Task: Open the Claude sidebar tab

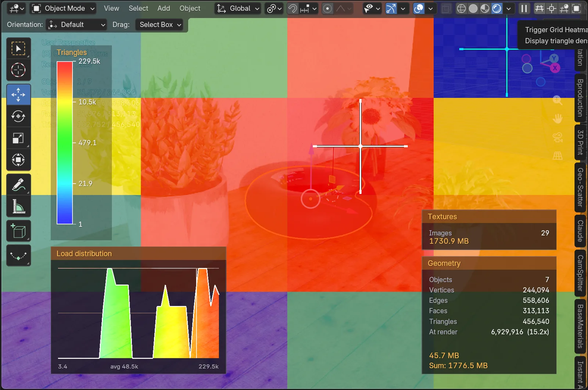Action: pyautogui.click(x=580, y=231)
